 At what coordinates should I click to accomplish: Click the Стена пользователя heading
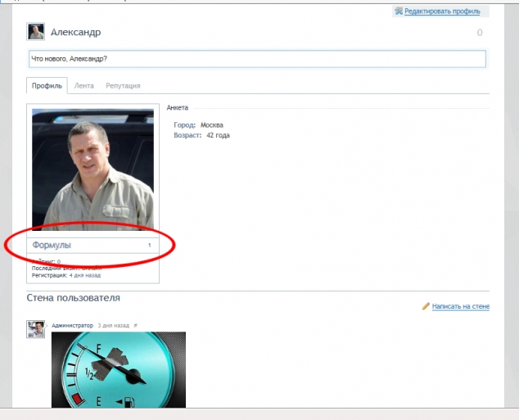[73, 298]
